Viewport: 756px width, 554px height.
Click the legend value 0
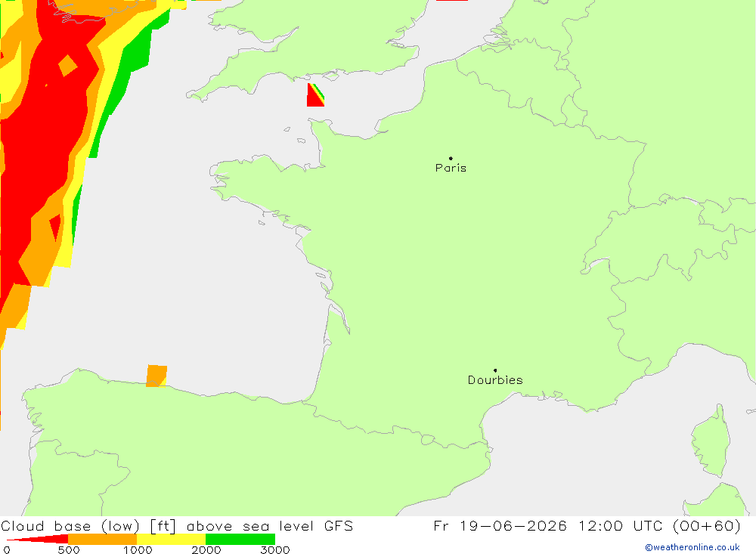pos(7,549)
